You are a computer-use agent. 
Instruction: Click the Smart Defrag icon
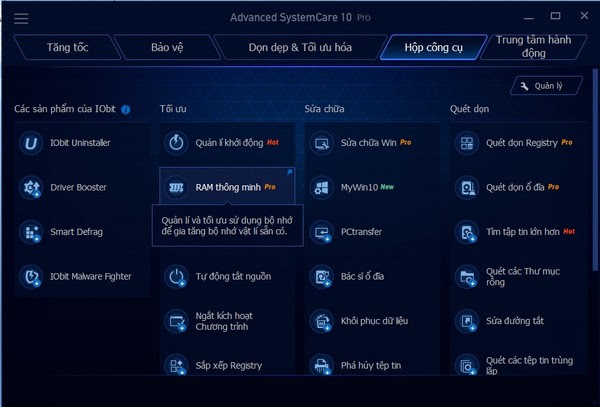point(31,232)
